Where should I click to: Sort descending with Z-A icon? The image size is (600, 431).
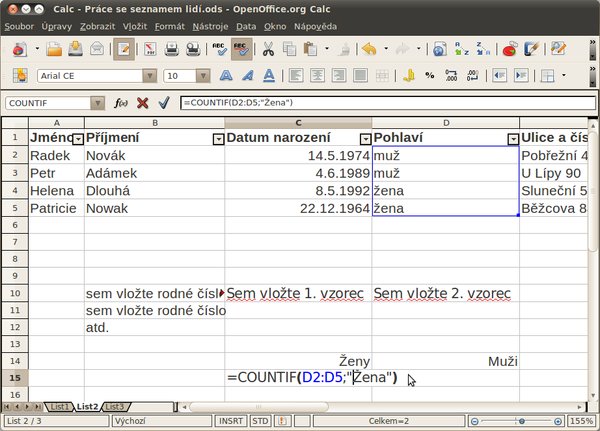click(483, 49)
